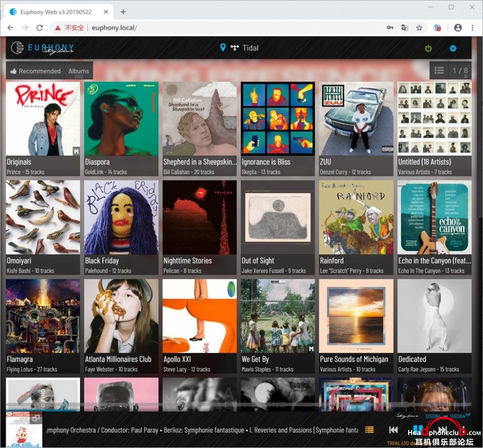Click 'Mavis Staples - 11 tracks' subtitle
This screenshot has height=448, width=483.
(x=268, y=369)
